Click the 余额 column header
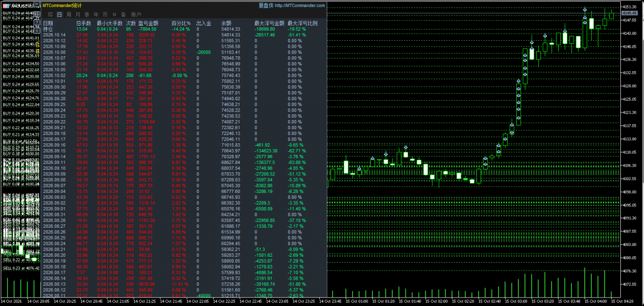The height and width of the screenshot is (306, 644). (x=226, y=24)
